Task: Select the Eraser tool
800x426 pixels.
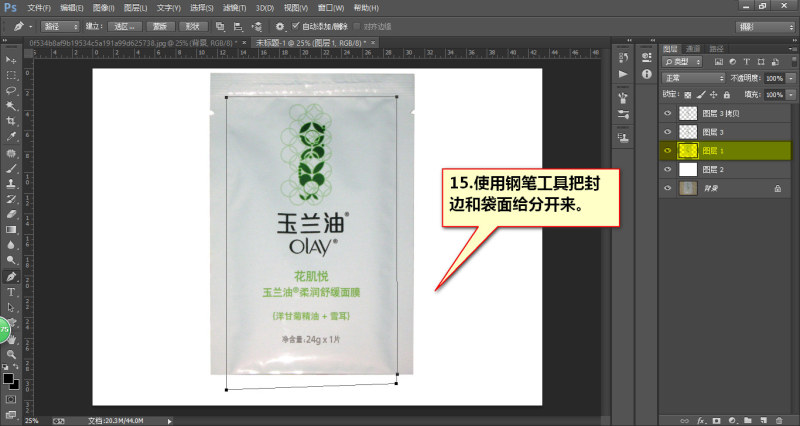Action: (11, 214)
